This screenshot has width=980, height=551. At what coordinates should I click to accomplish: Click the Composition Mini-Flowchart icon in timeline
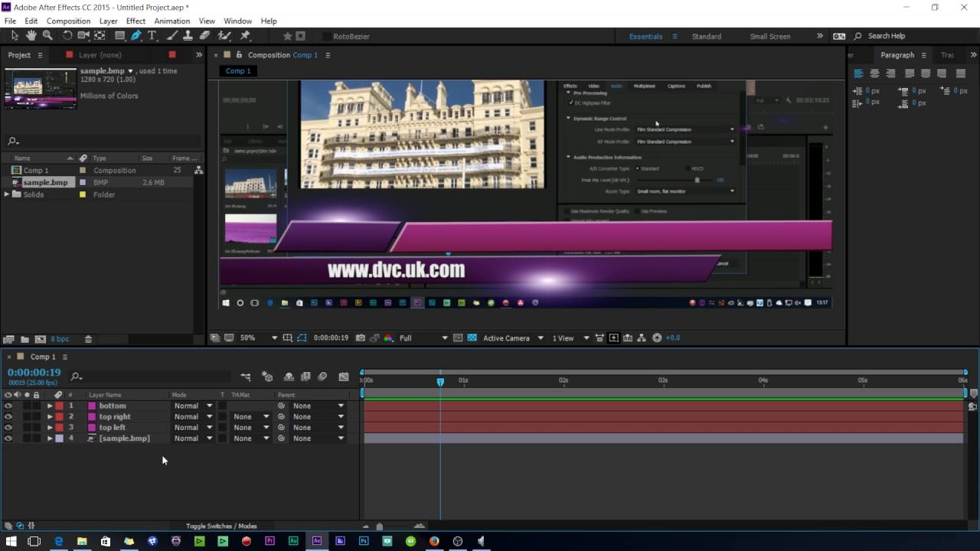pos(246,377)
